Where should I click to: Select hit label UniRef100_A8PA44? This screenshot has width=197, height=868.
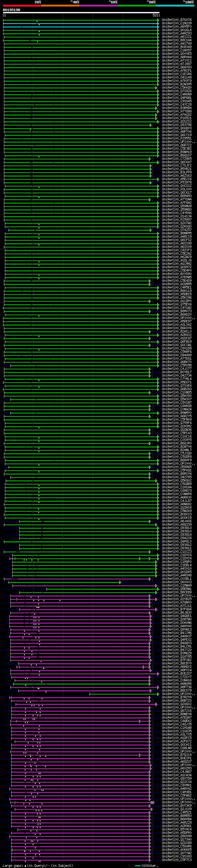tap(177, 57)
